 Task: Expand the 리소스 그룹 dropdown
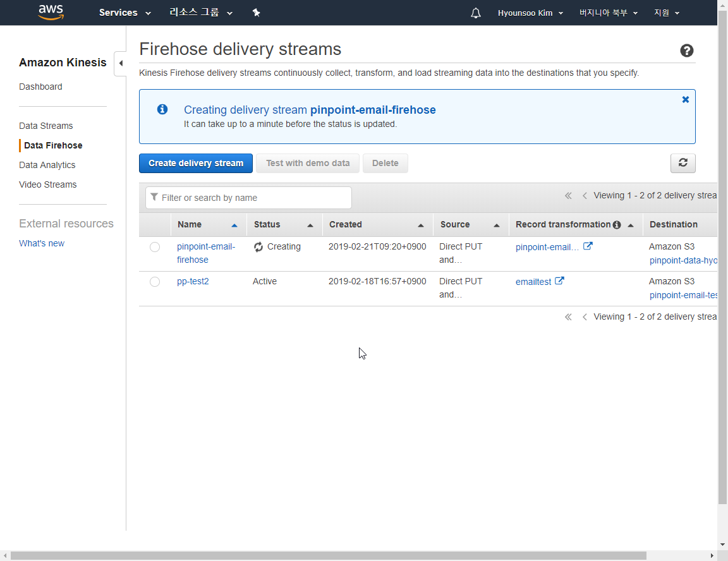pos(200,13)
